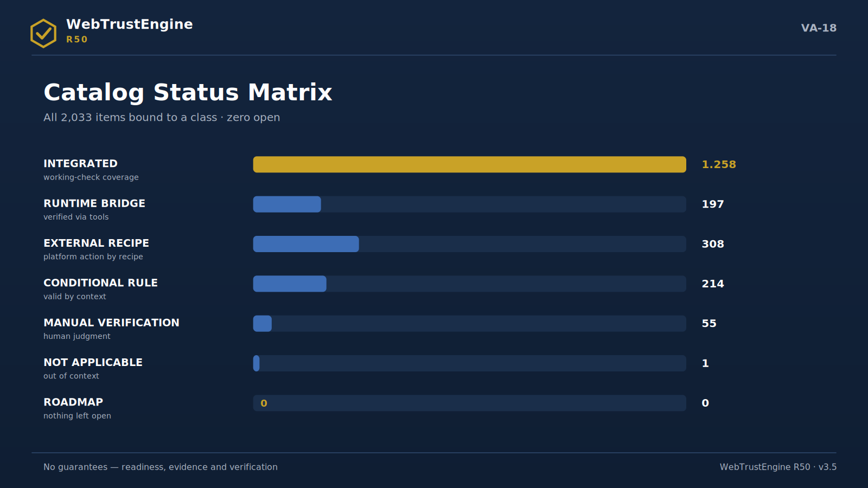Screen dimensions: 868x488
Task: Select the R50 release label
Action: click(77, 40)
